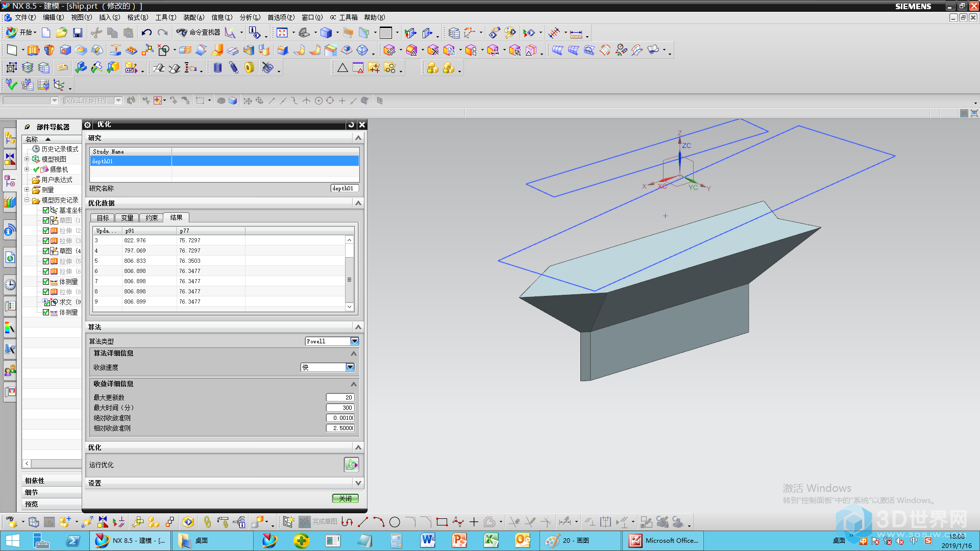Reset the Optimization dialog
Viewport: 980px width, 551px height.
[x=351, y=124]
